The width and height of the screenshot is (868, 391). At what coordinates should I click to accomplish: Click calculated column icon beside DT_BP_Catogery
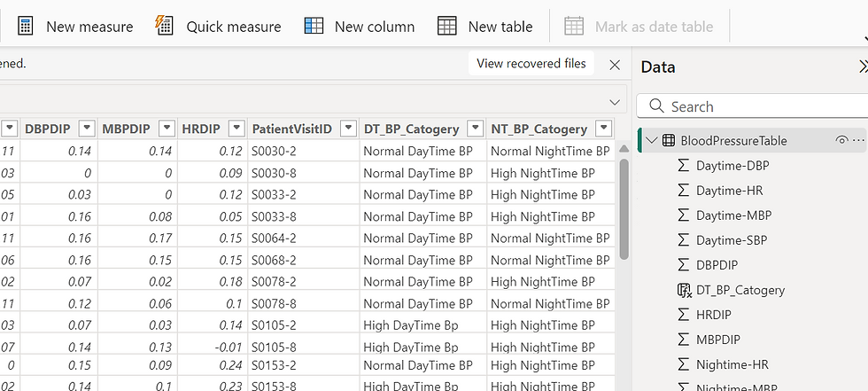pyautogui.click(x=684, y=290)
